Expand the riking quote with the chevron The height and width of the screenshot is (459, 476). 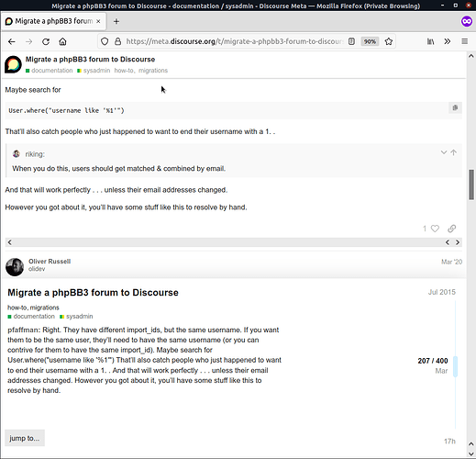444,152
